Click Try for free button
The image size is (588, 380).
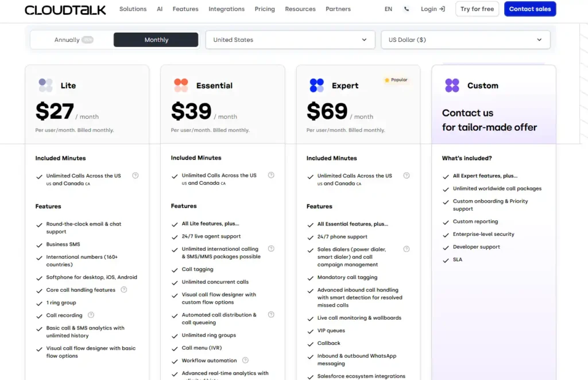click(x=477, y=9)
